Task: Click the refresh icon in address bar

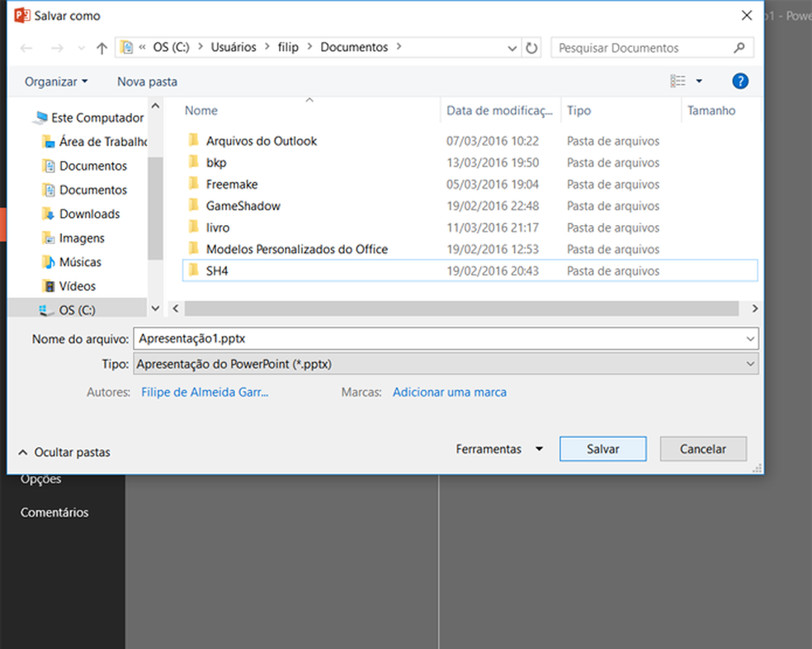Action: point(532,48)
